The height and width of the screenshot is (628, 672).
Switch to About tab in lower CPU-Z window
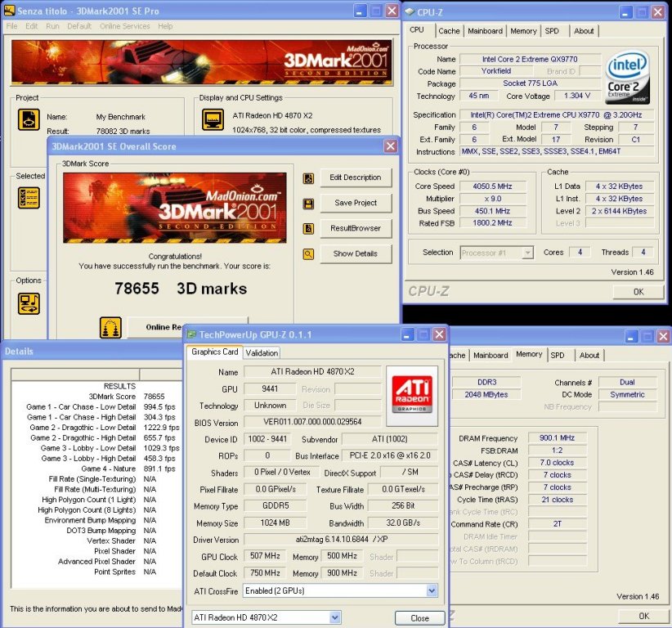[589, 356]
